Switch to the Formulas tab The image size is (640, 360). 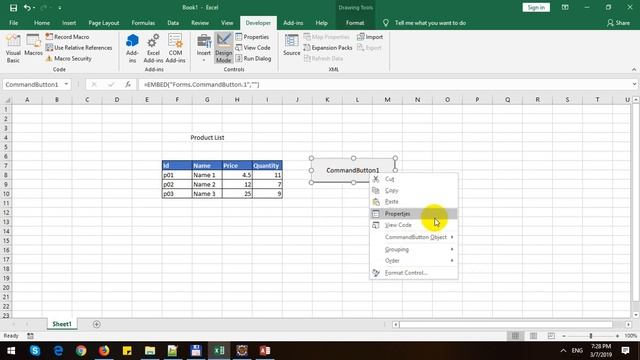tap(143, 23)
